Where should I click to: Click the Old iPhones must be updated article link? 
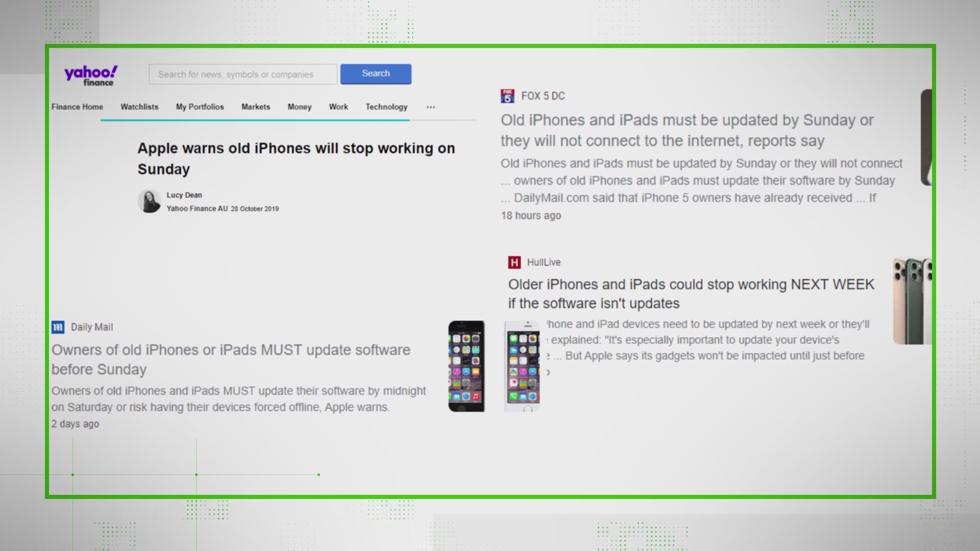[x=687, y=130]
